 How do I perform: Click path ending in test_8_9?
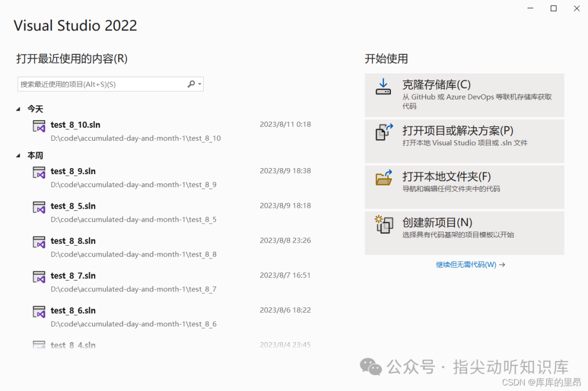[133, 185]
